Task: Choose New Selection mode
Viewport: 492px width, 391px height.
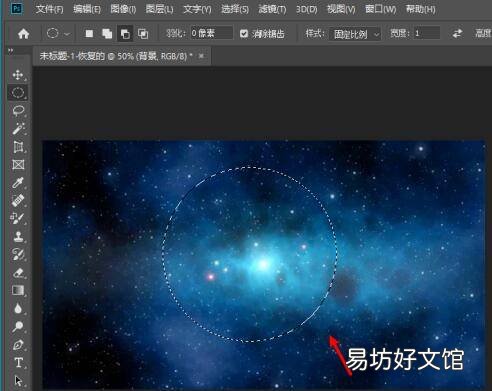Action: [89, 34]
